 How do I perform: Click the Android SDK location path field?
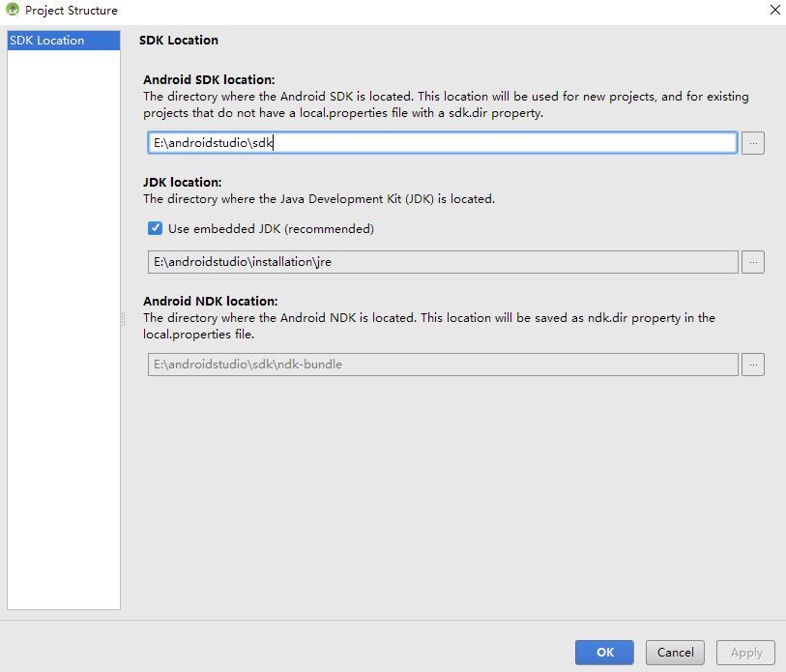click(x=442, y=143)
